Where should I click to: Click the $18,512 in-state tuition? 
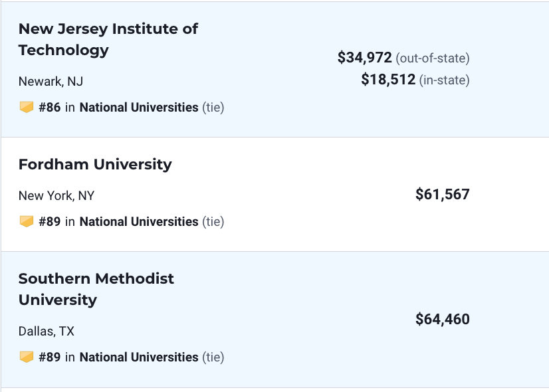pos(388,80)
